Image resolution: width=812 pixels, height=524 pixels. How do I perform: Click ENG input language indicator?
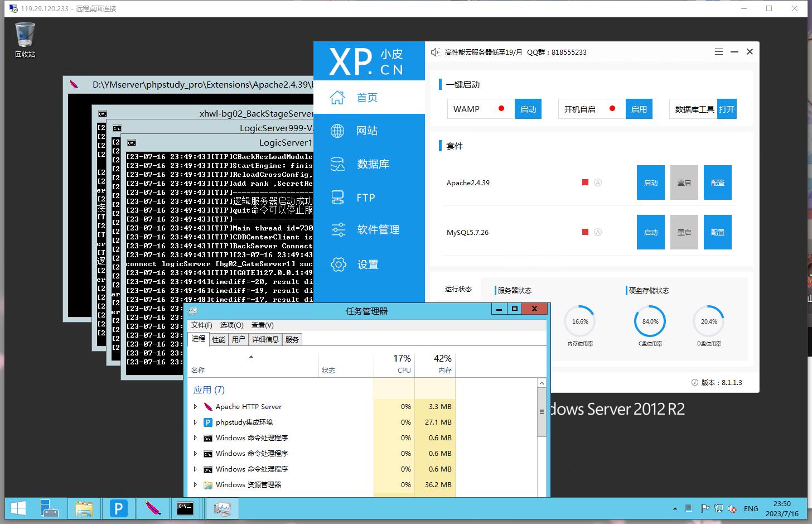click(751, 509)
